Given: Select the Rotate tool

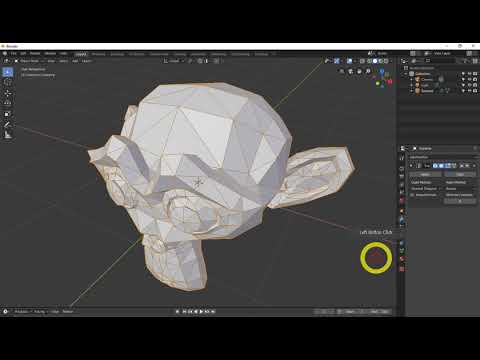Looking at the screenshot, I should (x=8, y=103).
